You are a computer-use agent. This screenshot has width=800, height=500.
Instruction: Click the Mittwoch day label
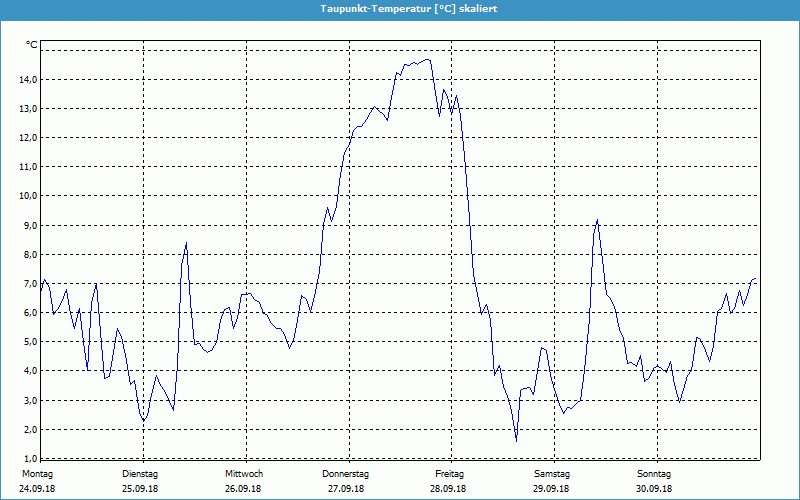pos(244,474)
